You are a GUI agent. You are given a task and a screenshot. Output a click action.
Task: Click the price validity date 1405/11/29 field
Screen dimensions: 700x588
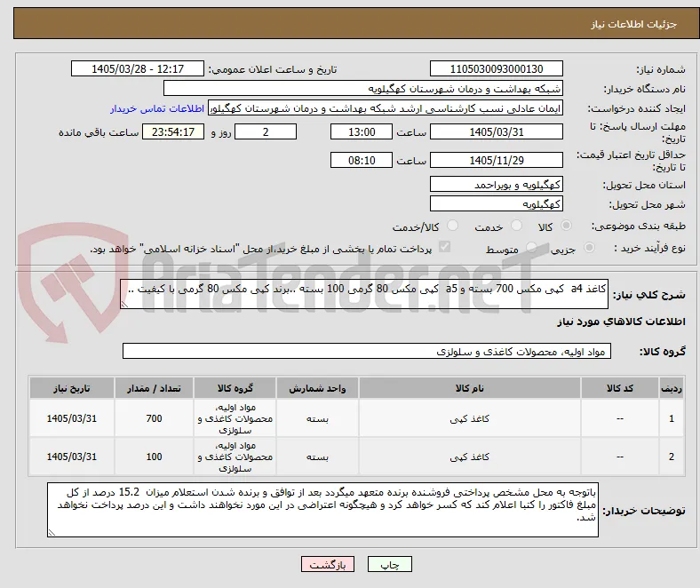click(496, 160)
